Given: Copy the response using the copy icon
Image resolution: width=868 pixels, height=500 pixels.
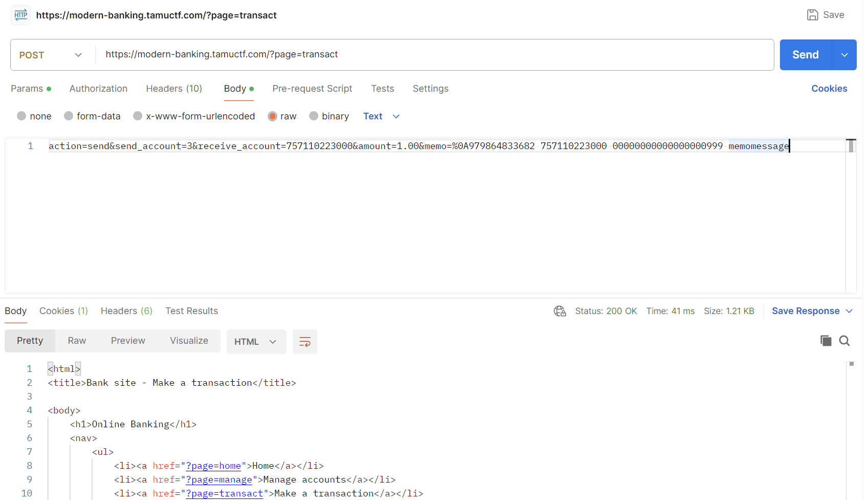Looking at the screenshot, I should (826, 341).
